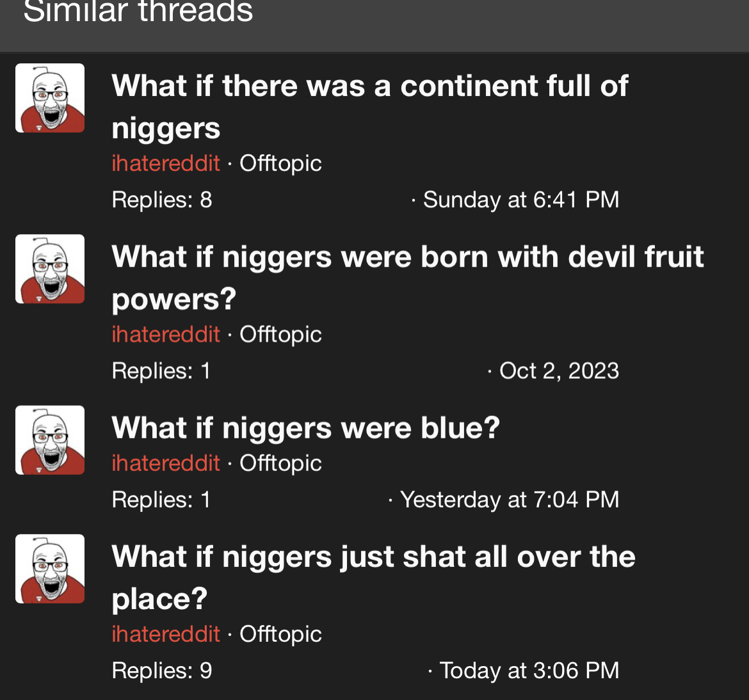Open the thread title ending 'were blue?'
The width and height of the screenshot is (749, 700).
coord(306,427)
